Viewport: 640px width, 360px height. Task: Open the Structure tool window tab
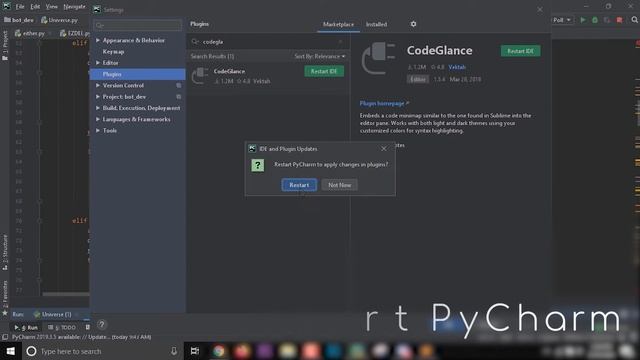(x=5, y=252)
